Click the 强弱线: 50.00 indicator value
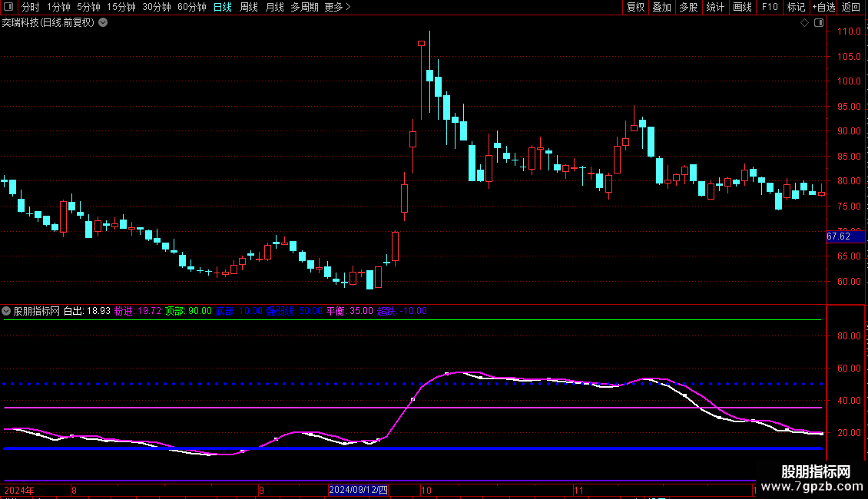 pyautogui.click(x=294, y=311)
